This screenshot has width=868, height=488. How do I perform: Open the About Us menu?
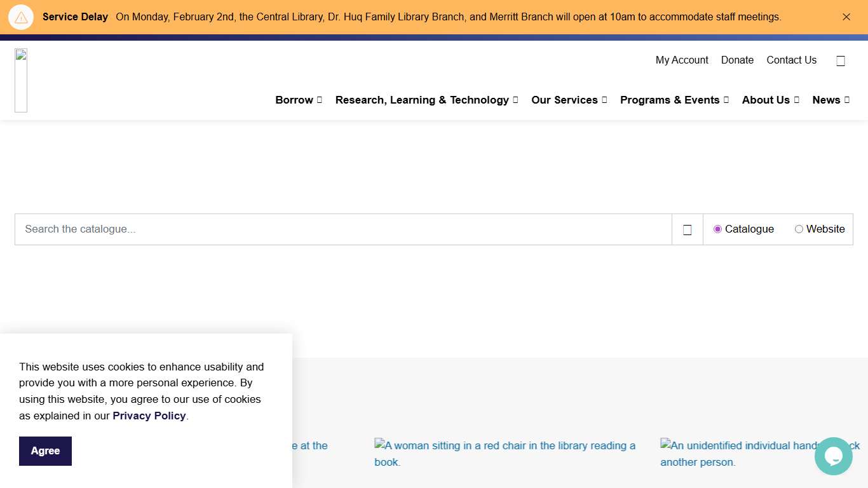click(770, 100)
